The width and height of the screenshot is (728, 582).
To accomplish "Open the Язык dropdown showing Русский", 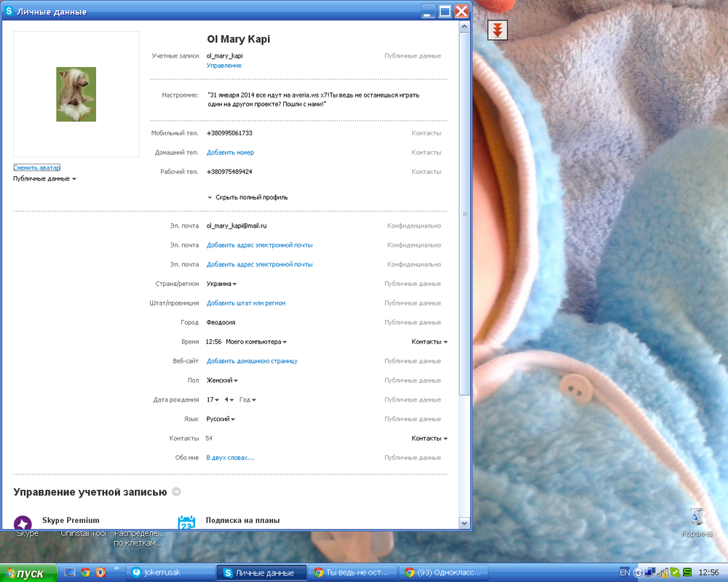I will (221, 419).
